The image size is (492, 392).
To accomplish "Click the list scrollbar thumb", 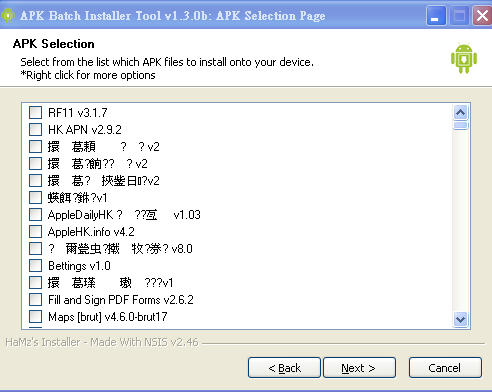I will point(460,125).
